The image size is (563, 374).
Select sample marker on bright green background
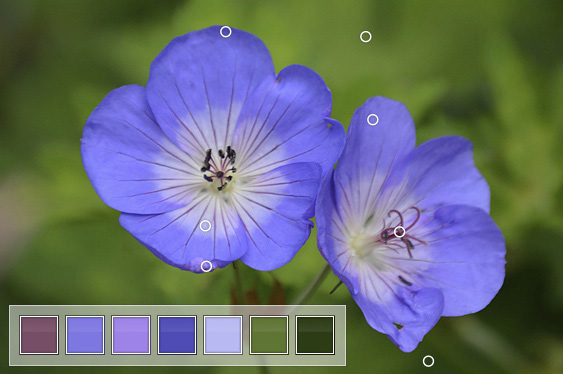coord(366,36)
